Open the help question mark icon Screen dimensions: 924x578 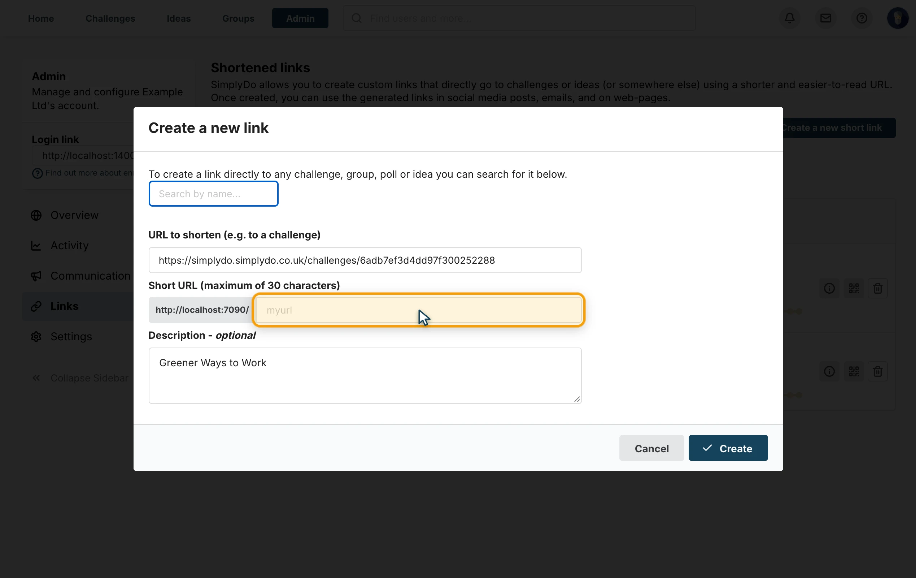pyautogui.click(x=862, y=18)
